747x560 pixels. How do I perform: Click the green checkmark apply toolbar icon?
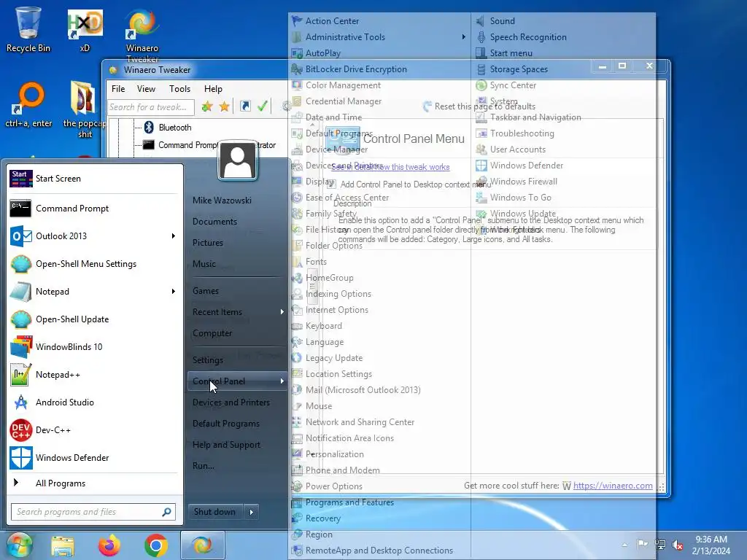pos(263,106)
